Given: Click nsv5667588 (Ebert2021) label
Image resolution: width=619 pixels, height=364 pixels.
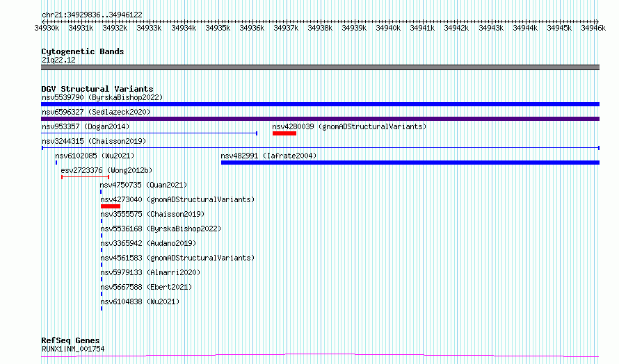Looking at the screenshot, I should point(146,287).
